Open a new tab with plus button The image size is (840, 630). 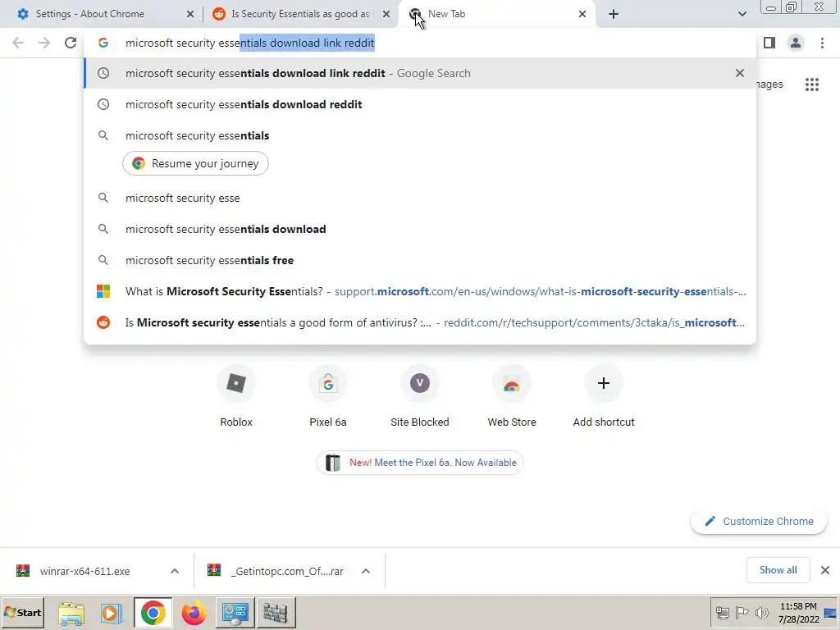(x=614, y=14)
